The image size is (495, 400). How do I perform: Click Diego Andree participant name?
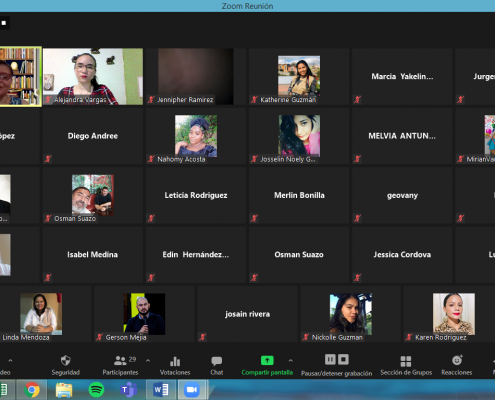(x=93, y=136)
